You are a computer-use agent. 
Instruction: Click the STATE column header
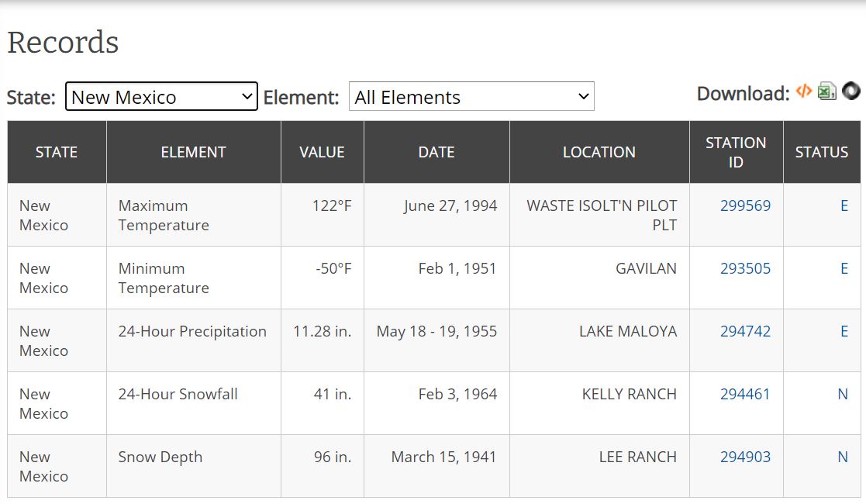click(x=57, y=152)
